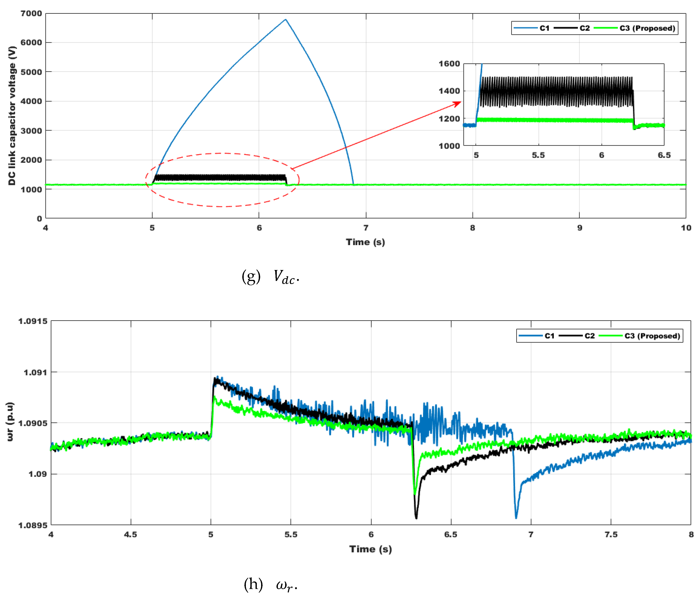Click the C2 black legend line in top plot
The width and height of the screenshot is (700, 598).
coord(566,28)
